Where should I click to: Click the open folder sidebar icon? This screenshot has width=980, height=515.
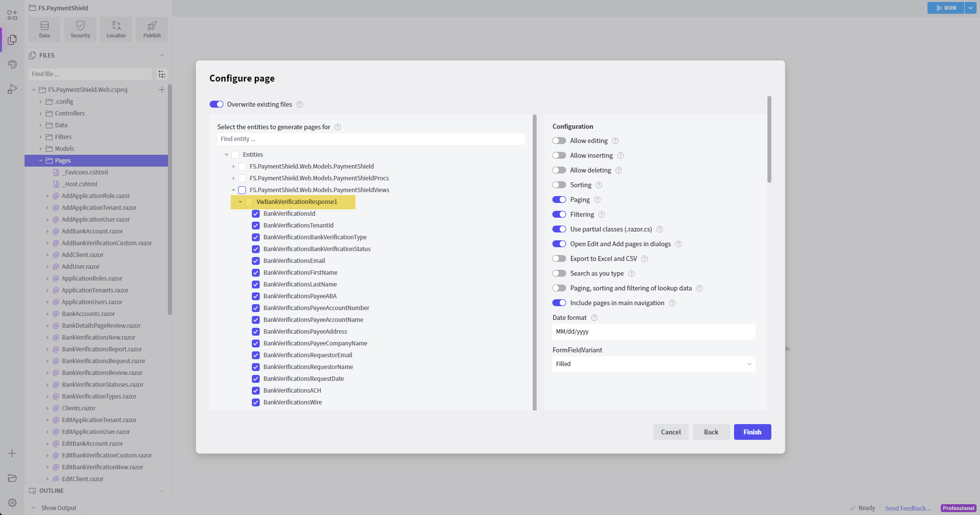coord(12,478)
